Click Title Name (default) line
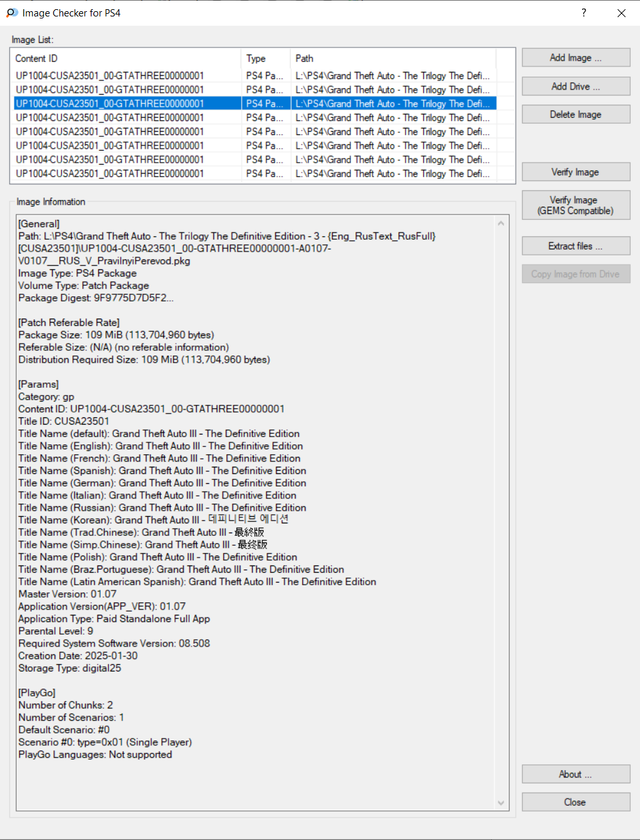This screenshot has height=840, width=640. tap(159, 434)
